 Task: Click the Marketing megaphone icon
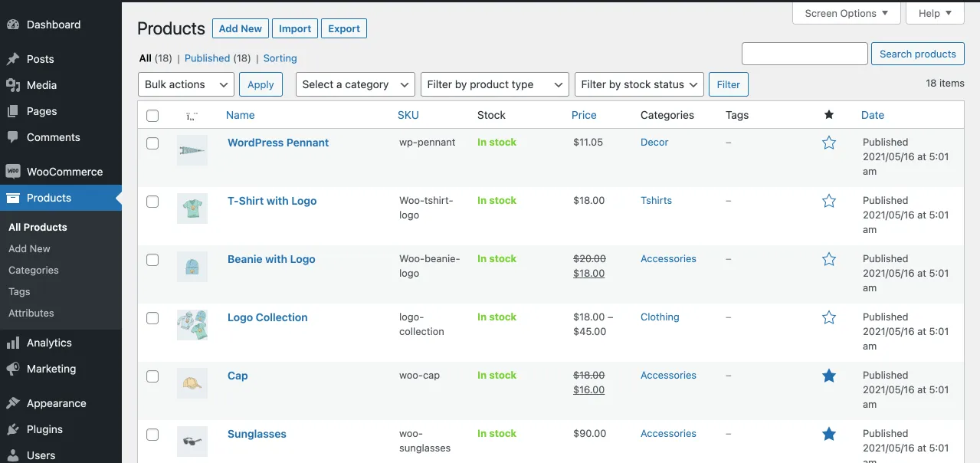click(12, 369)
